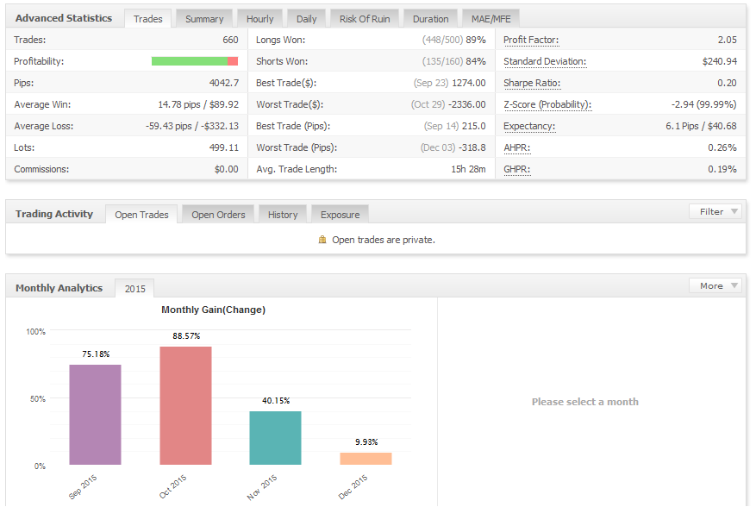Select the Hourly tab
The height and width of the screenshot is (532, 756).
(x=259, y=19)
